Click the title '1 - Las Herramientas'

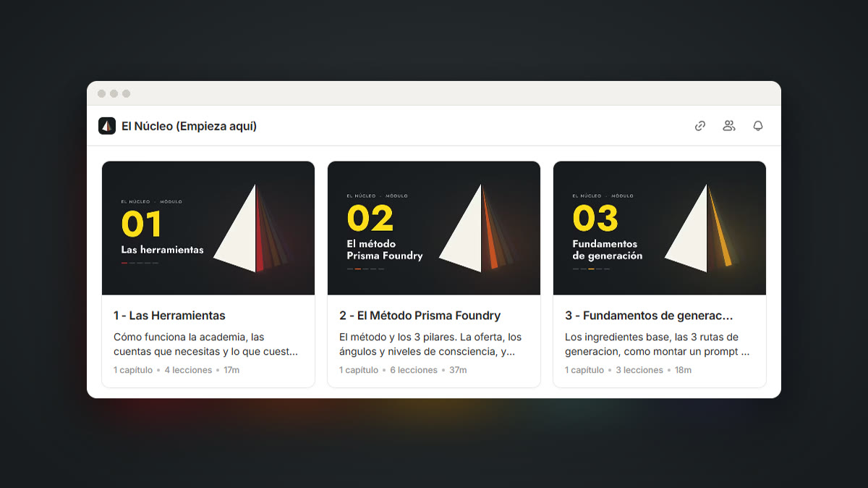tap(169, 316)
